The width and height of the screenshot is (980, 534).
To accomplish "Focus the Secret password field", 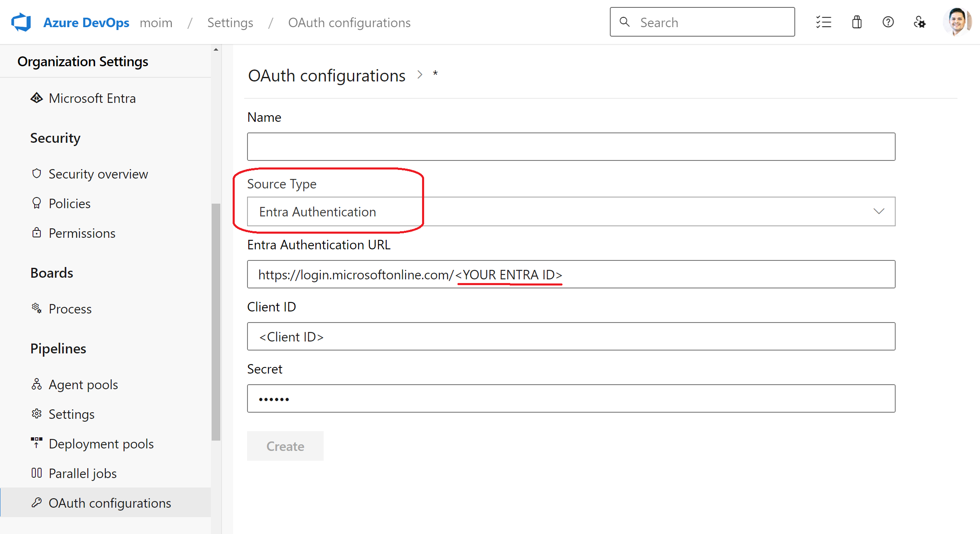I will (x=571, y=399).
